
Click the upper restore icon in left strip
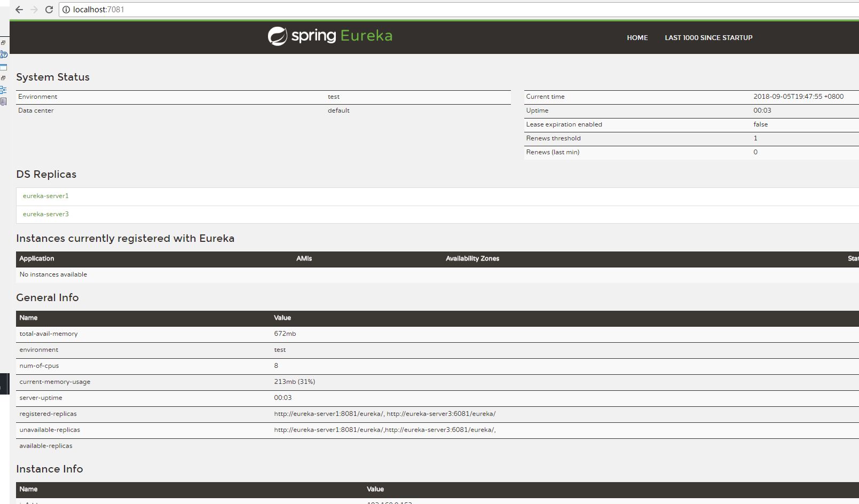3,43
